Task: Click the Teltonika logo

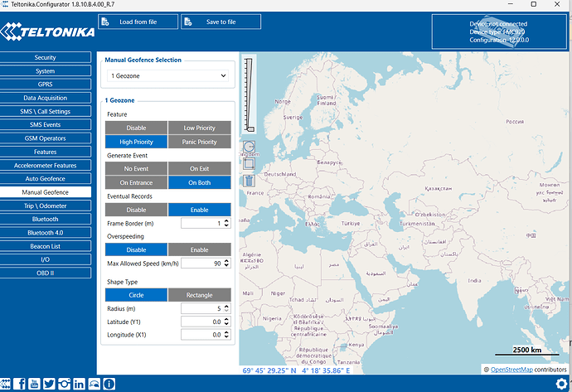Action: tap(47, 31)
